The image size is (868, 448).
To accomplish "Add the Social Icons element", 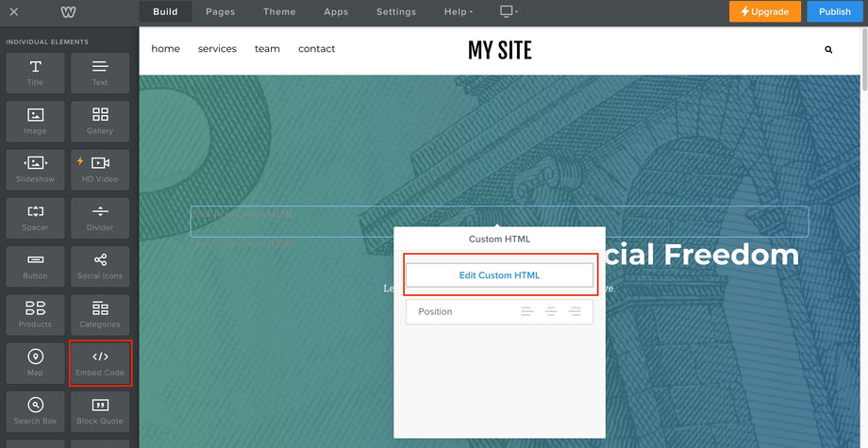I will click(x=100, y=267).
